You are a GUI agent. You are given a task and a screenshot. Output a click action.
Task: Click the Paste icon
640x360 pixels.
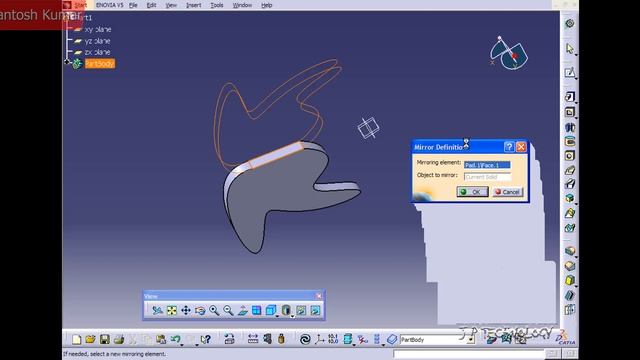tap(161, 339)
